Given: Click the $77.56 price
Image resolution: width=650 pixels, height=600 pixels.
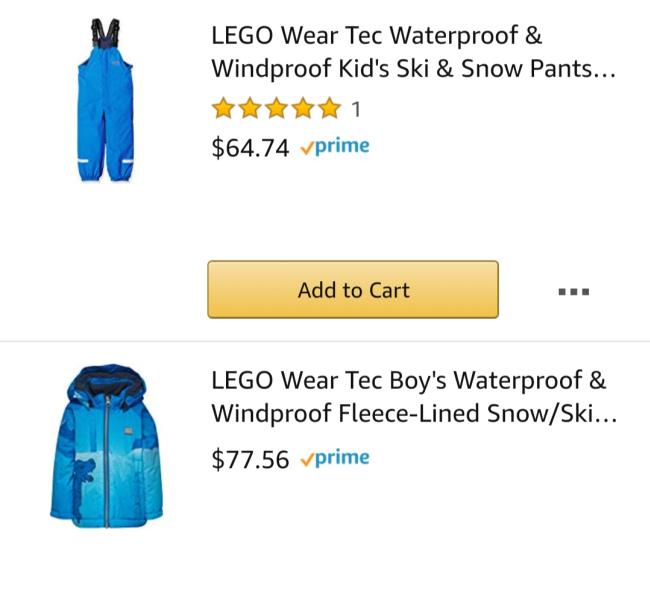Looking at the screenshot, I should point(250,459).
